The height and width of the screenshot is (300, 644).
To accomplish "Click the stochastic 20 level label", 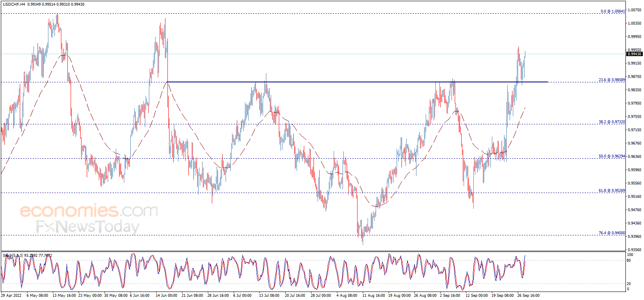I will (x=629, y=284).
